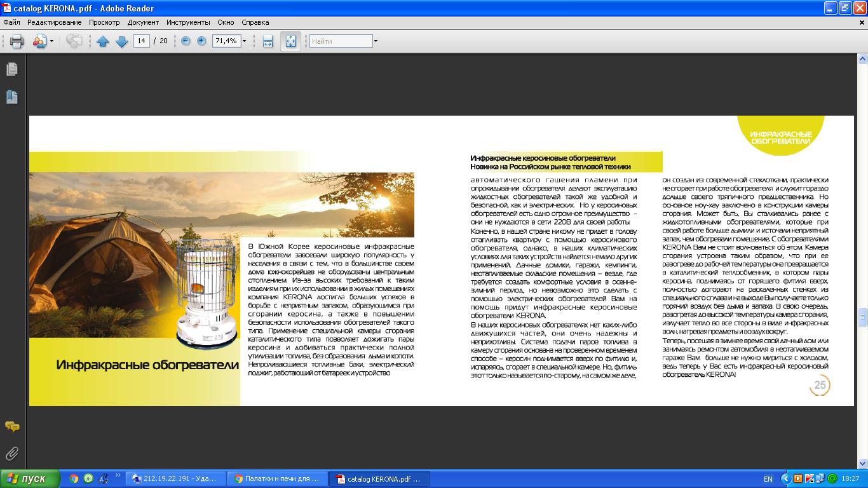Image resolution: width=868 pixels, height=488 pixels.
Task: Open Kaspersky antivirus tray icon
Action: point(809,478)
